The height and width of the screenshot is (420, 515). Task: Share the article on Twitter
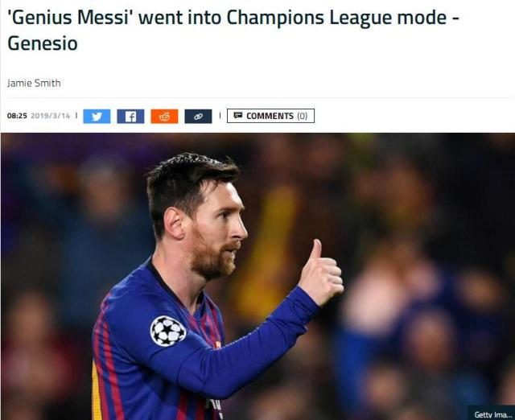[x=97, y=116]
